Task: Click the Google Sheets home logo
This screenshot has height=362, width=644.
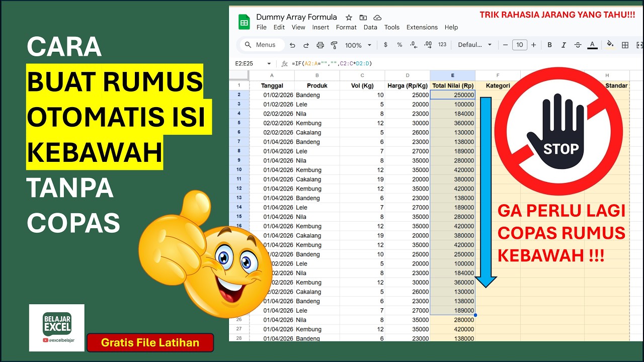Action: [244, 23]
